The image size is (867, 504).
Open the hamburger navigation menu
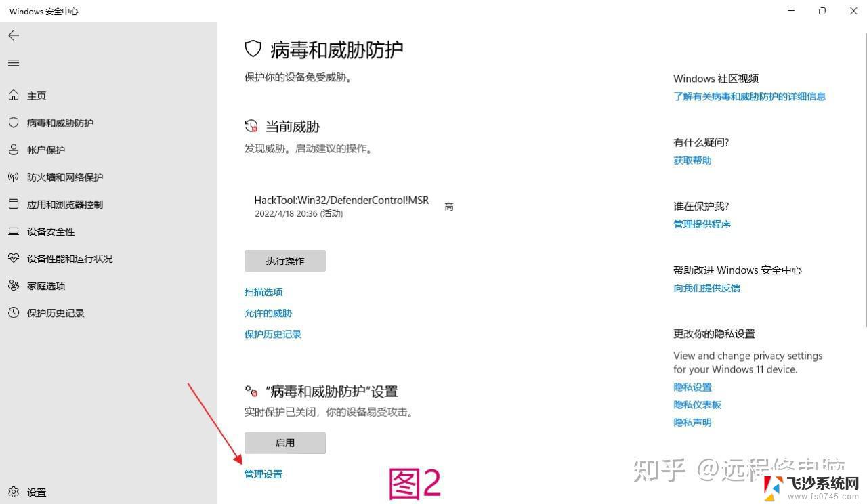(14, 63)
